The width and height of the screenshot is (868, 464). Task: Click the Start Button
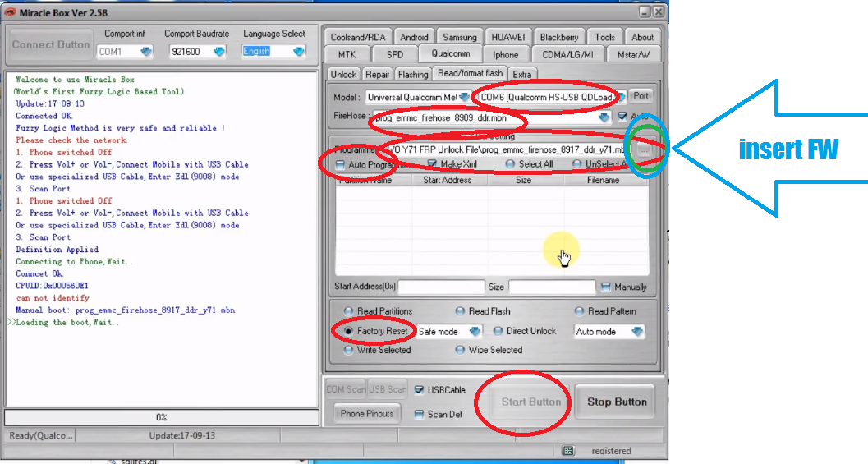pyautogui.click(x=530, y=402)
